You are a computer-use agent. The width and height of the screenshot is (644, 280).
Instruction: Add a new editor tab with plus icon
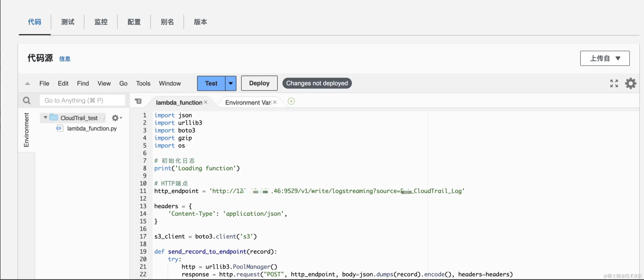click(x=291, y=101)
